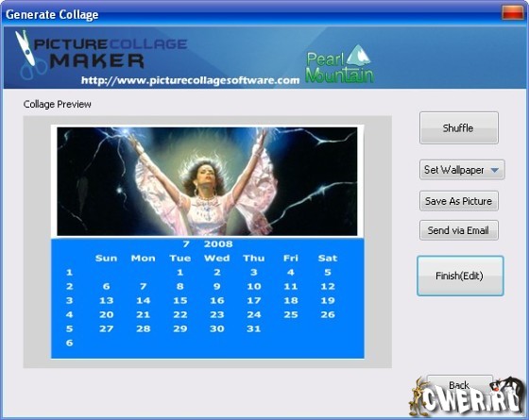This screenshot has width=529, height=420.
Task: Click the lightning woman photo in preview
Action: pos(207,181)
